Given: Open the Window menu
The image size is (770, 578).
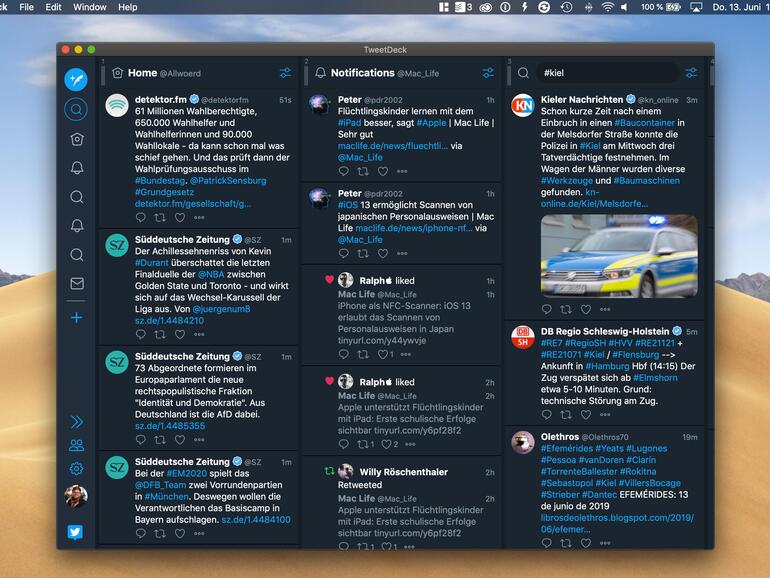Looking at the screenshot, I should point(90,7).
